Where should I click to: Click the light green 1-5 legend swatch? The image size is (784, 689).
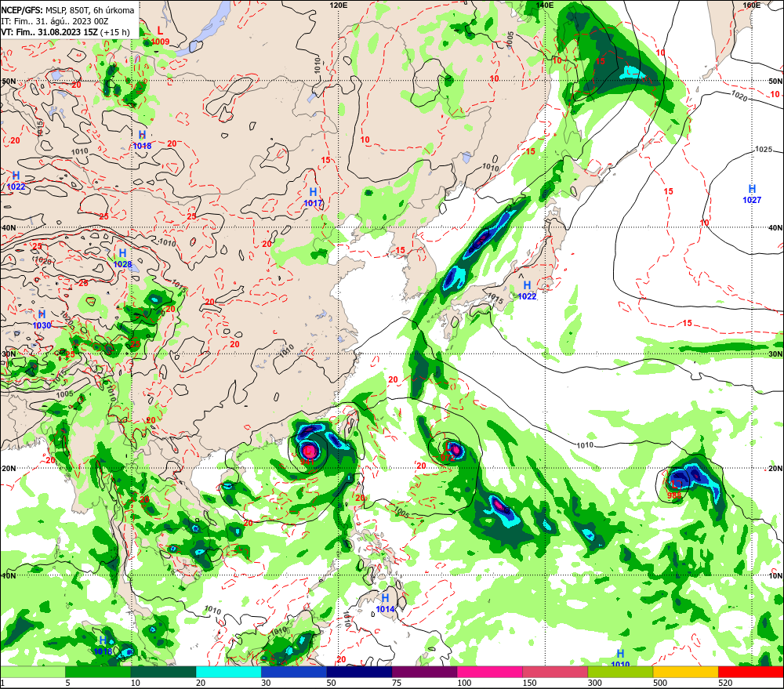[x=33, y=672]
